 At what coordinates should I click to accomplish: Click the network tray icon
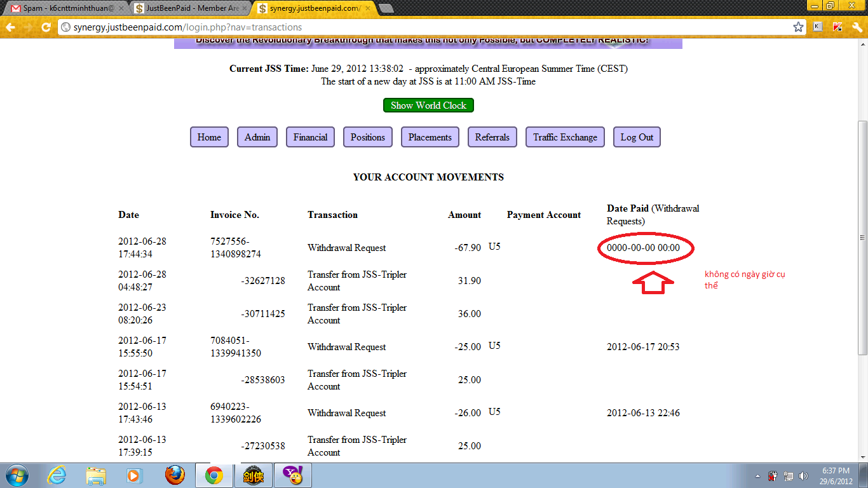[x=789, y=476]
